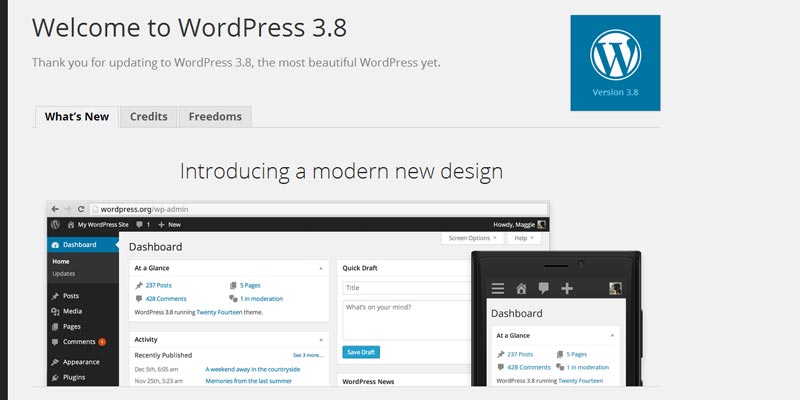Collapse the Activity widget with its arrow

click(321, 339)
